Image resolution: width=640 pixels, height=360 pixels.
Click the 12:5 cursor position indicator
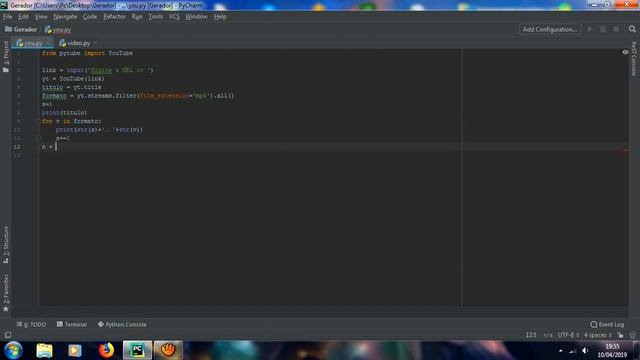pos(531,335)
